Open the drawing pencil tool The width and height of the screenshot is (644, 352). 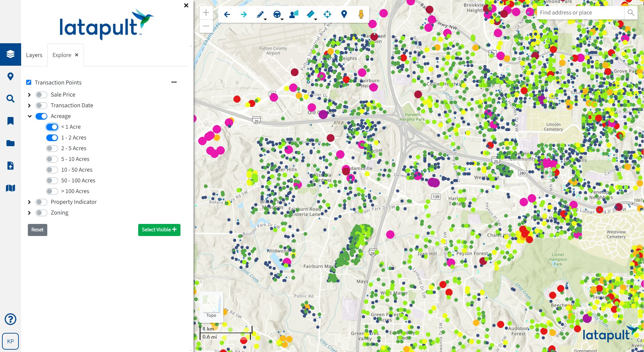pyautogui.click(x=260, y=14)
